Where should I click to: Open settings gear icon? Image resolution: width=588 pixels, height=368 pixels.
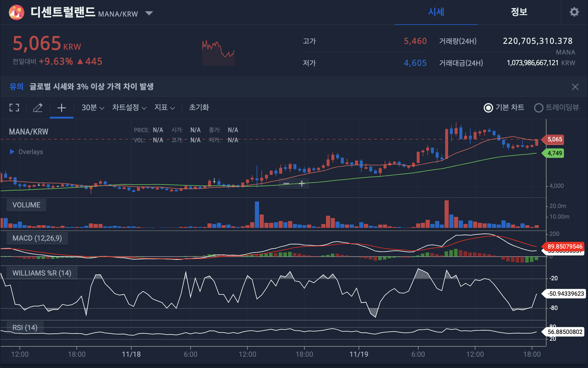[574, 12]
